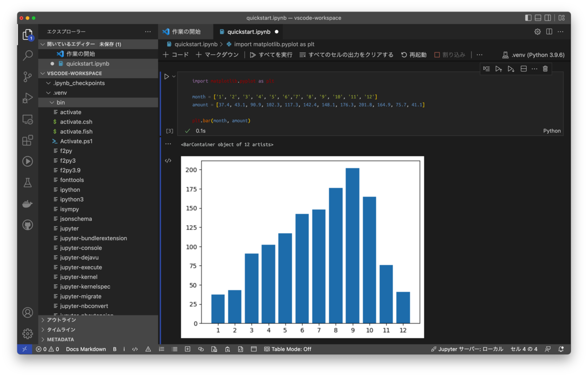
Task: Click the Jupyter server local status entry
Action: pos(467,349)
